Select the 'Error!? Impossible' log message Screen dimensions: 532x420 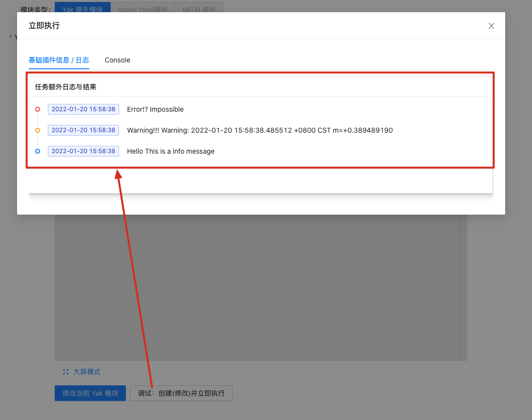click(155, 109)
